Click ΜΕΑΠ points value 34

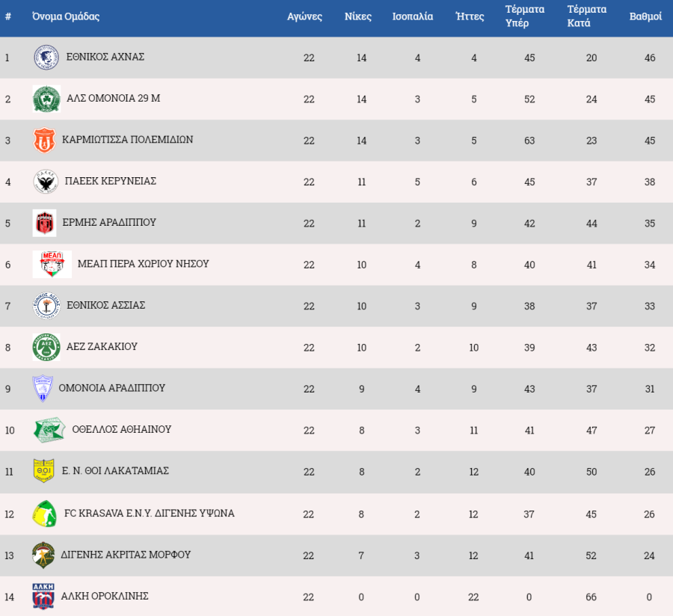[650, 265]
